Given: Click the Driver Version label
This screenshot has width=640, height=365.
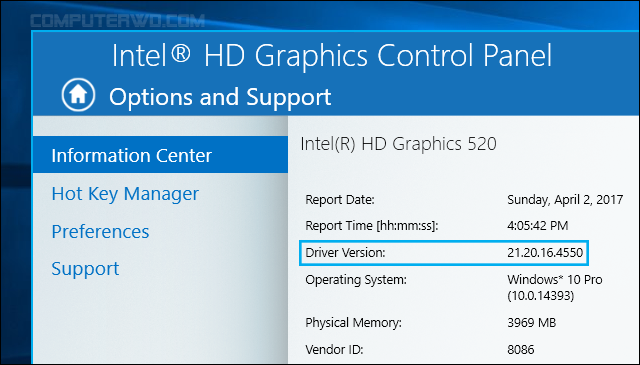Looking at the screenshot, I should coord(345,253).
